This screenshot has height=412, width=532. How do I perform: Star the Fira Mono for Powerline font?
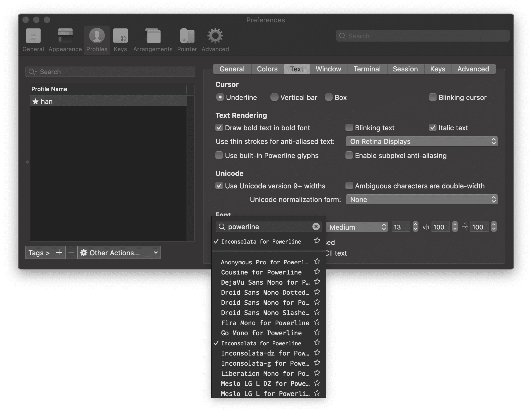pyautogui.click(x=317, y=322)
